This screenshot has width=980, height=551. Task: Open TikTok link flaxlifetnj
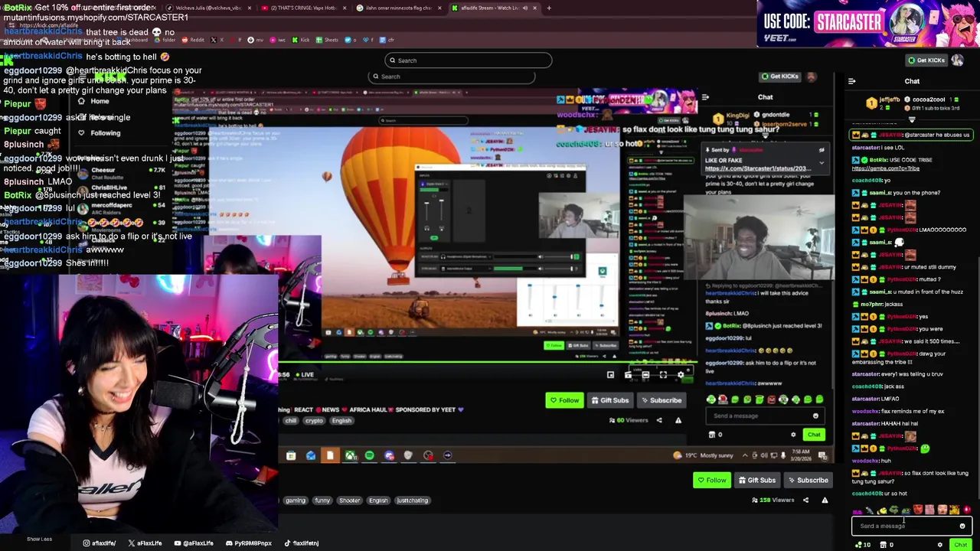[301, 543]
